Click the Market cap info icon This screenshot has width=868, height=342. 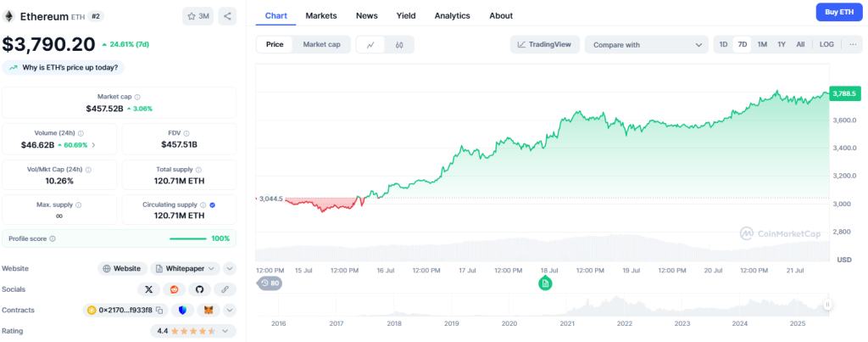137,97
